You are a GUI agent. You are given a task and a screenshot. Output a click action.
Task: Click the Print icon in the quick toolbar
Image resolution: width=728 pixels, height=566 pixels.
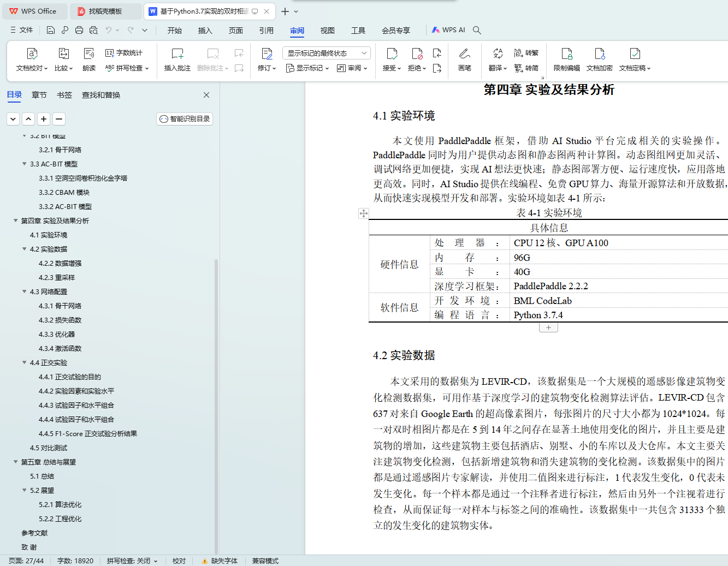click(79, 30)
